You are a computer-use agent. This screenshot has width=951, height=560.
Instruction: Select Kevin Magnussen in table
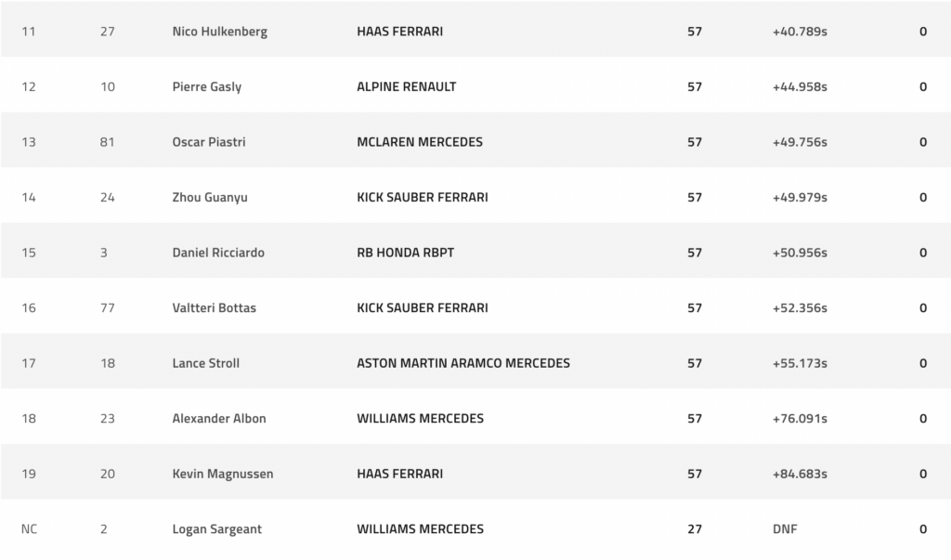[x=223, y=474]
